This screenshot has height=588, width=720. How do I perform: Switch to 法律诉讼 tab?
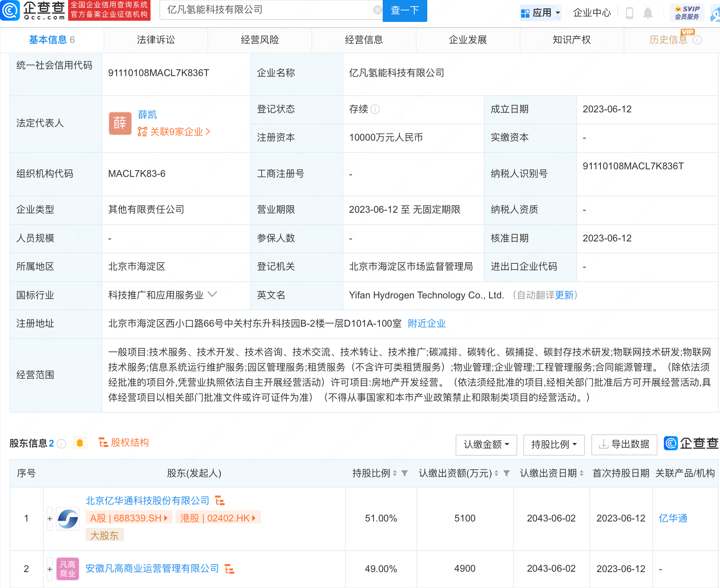click(x=156, y=40)
